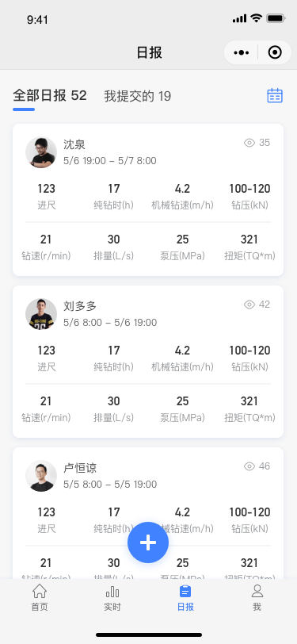
Task: Tap the eye view count on 沈泉's report
Action: (257, 143)
